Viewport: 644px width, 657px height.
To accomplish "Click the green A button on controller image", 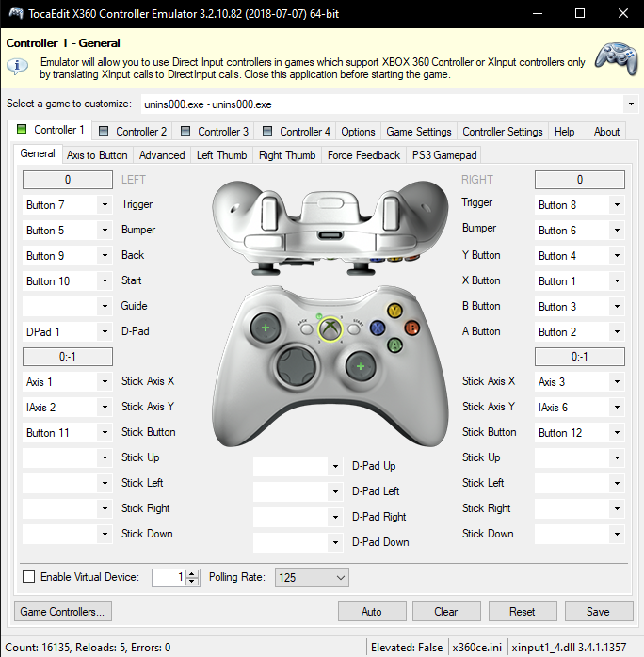I will pyautogui.click(x=394, y=345).
